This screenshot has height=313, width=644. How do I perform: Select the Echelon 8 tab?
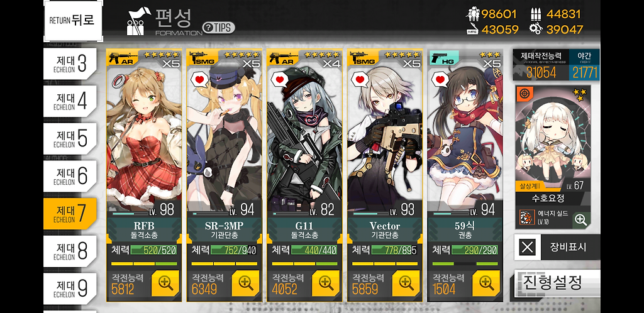(70, 251)
